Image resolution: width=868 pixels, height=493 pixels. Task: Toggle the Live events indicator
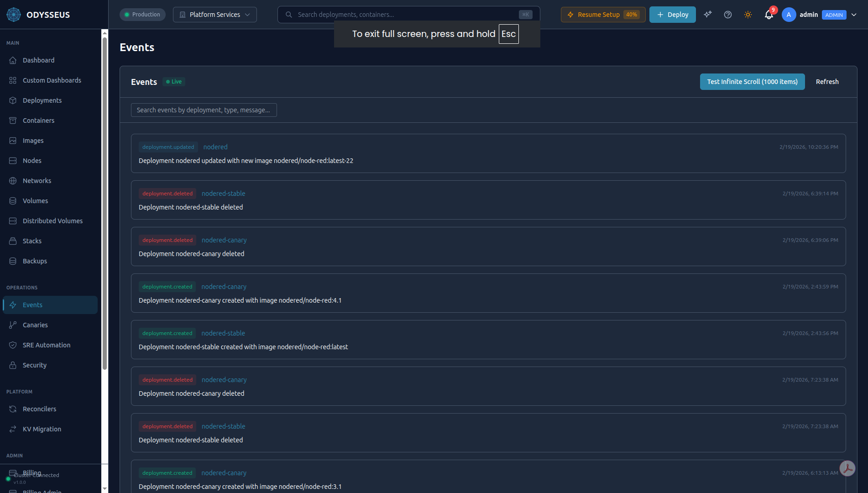[x=173, y=81]
